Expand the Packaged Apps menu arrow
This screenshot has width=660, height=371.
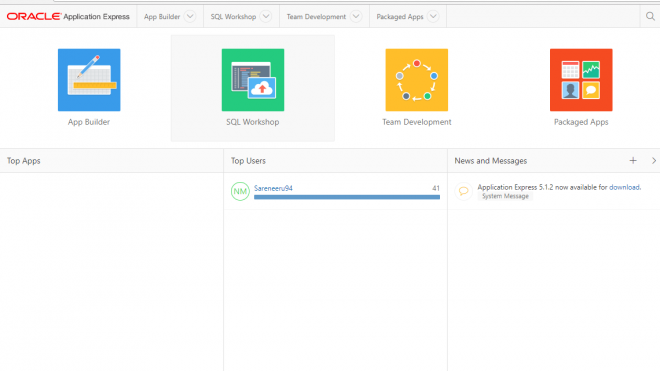pos(433,16)
